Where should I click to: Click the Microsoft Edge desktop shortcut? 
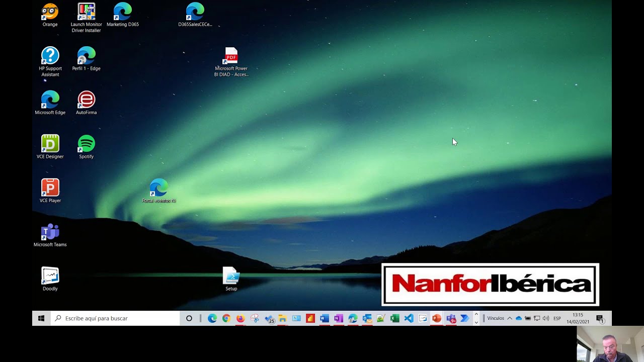coord(50,103)
